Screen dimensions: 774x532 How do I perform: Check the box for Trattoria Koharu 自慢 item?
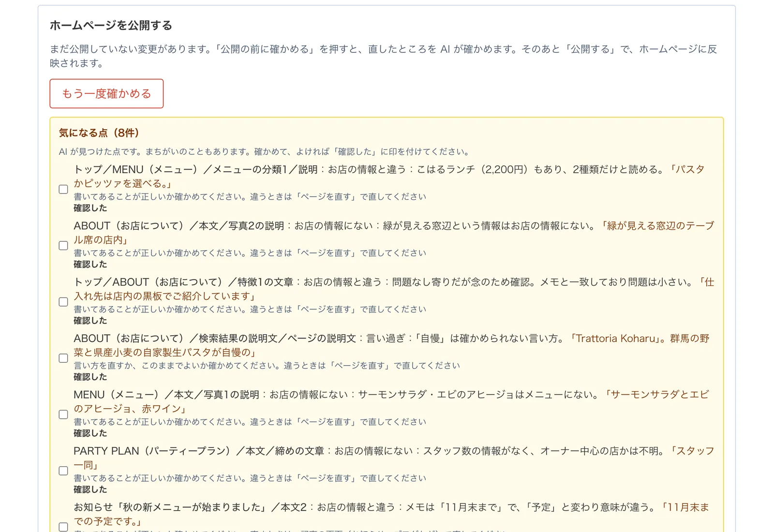pos(63,358)
